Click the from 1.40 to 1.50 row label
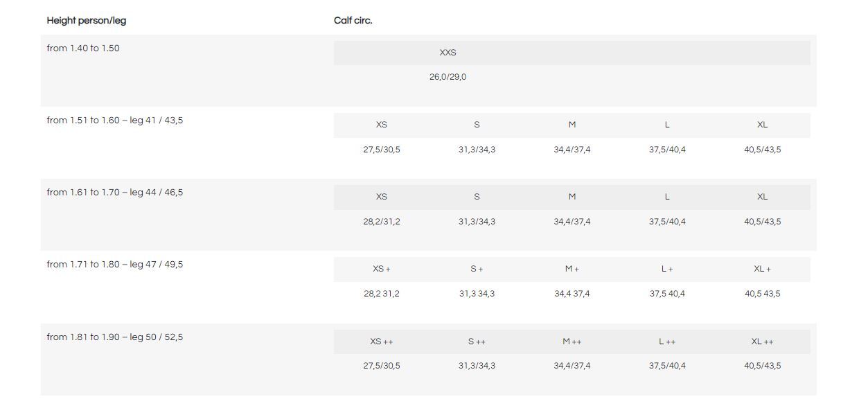This screenshot has height=408, width=868. (83, 48)
